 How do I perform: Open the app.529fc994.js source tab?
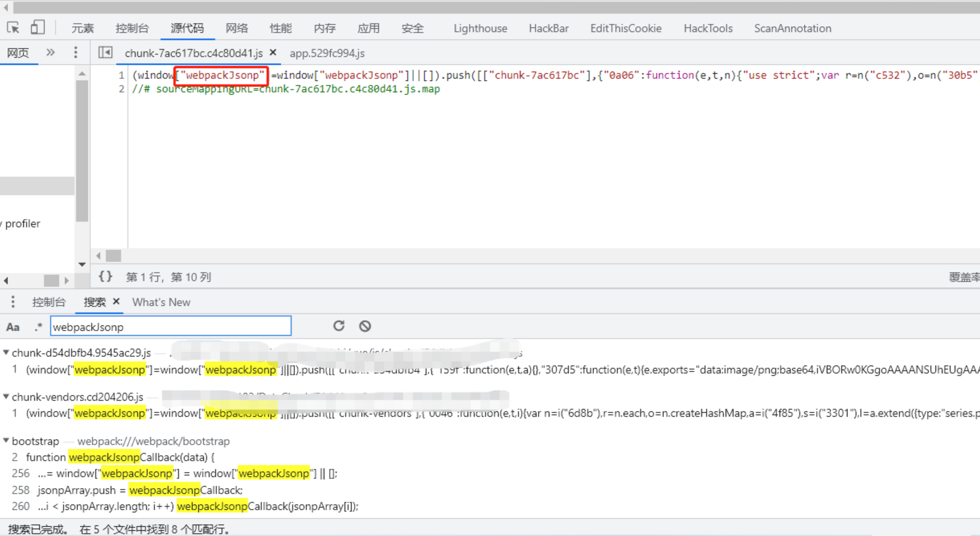[327, 53]
